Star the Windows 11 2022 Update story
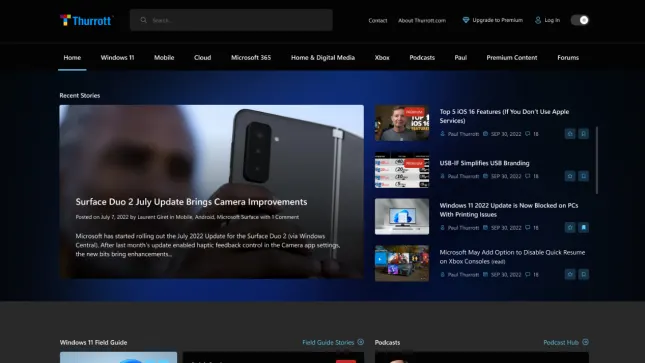Screen dimensions: 645x363 click(x=570, y=228)
